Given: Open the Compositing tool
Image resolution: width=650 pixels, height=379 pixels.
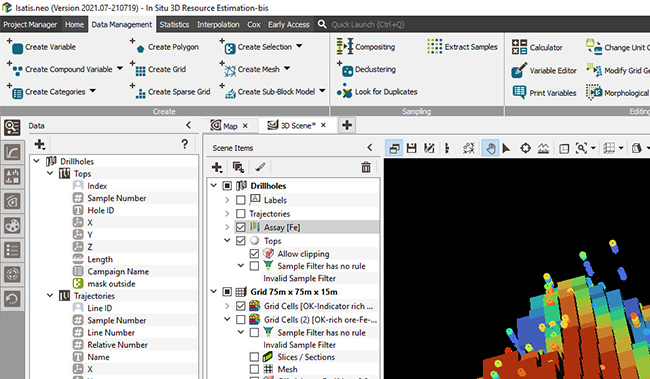Looking at the screenshot, I should (x=365, y=47).
